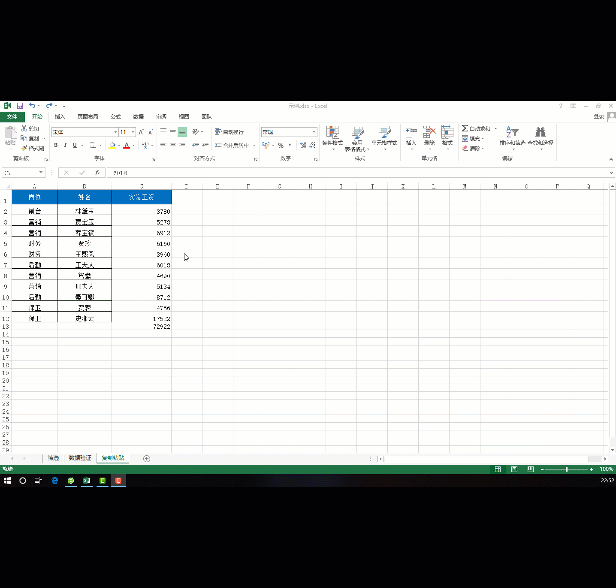
Task: Decrease font size with the smaller A
Action: coord(150,132)
